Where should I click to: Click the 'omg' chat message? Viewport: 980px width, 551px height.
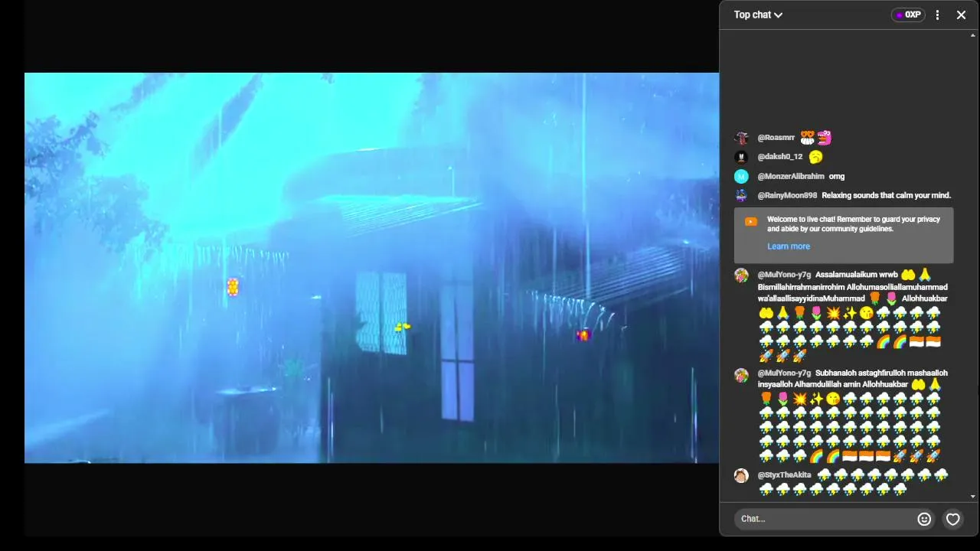pyautogui.click(x=837, y=176)
